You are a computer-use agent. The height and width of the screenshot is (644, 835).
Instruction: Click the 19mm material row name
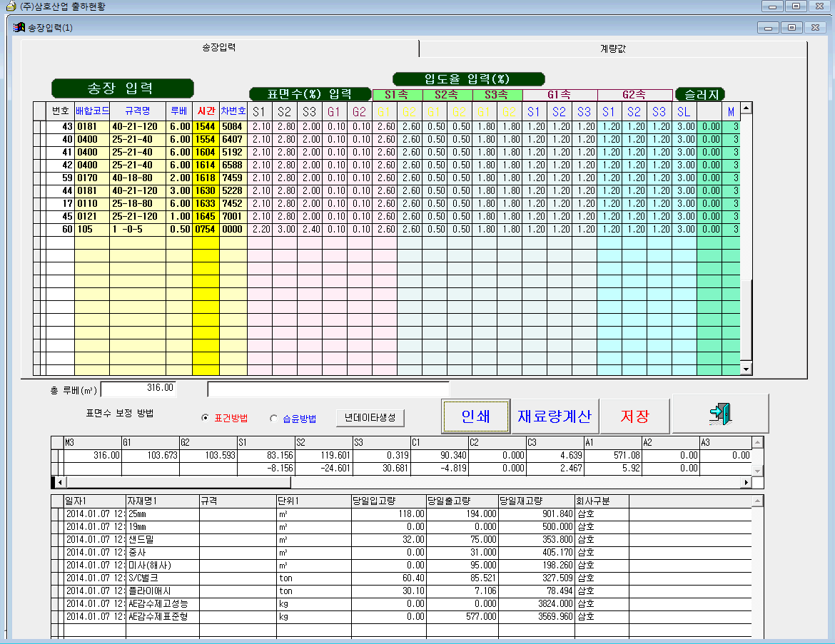coord(163,526)
